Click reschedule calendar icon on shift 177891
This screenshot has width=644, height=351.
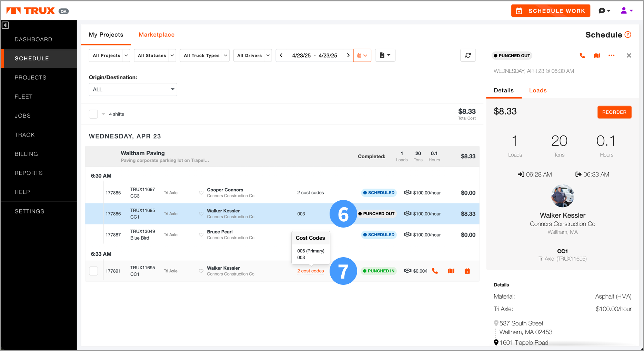tap(467, 271)
